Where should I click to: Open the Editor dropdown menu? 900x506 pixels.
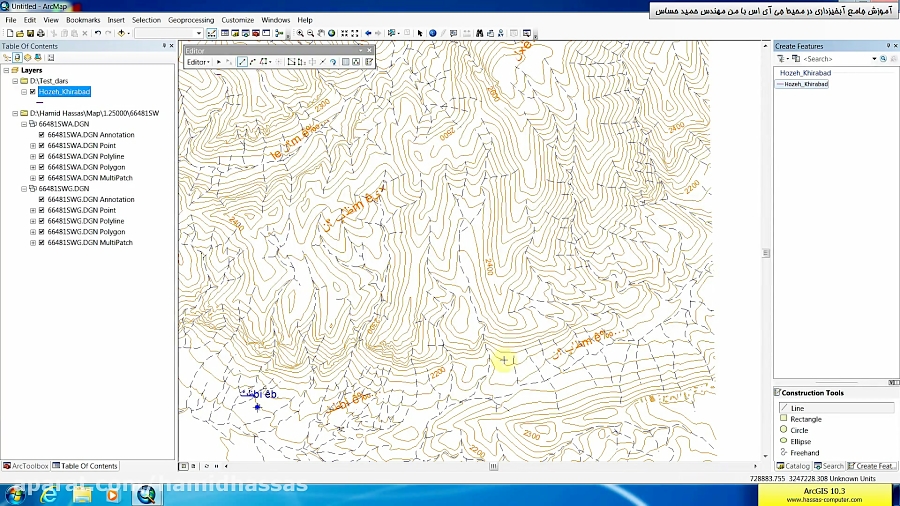pyautogui.click(x=197, y=62)
